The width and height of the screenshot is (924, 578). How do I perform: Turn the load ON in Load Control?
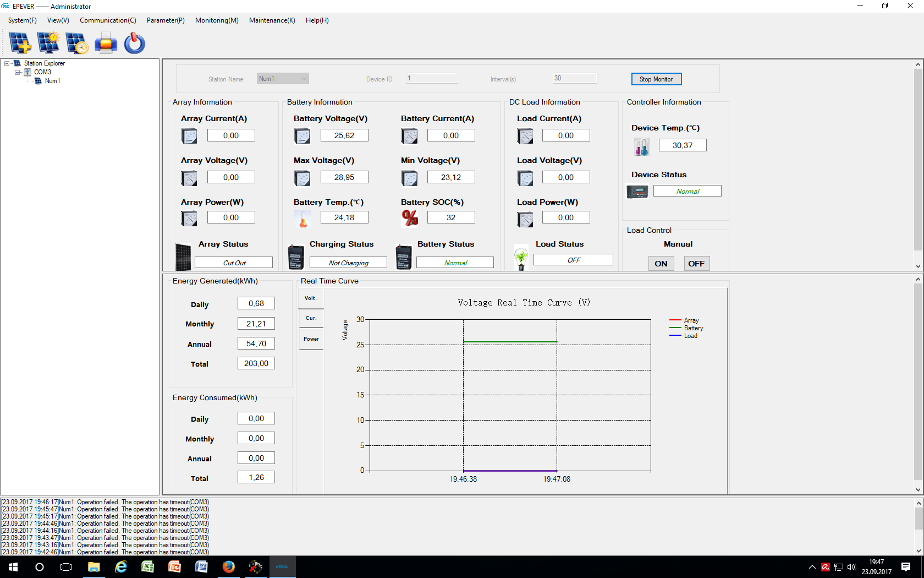[x=661, y=264]
